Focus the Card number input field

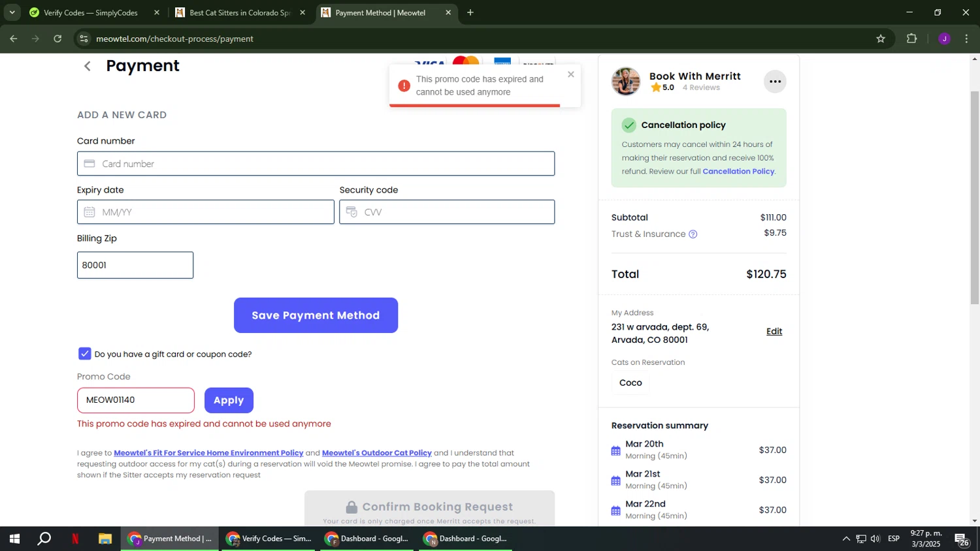[316, 164]
